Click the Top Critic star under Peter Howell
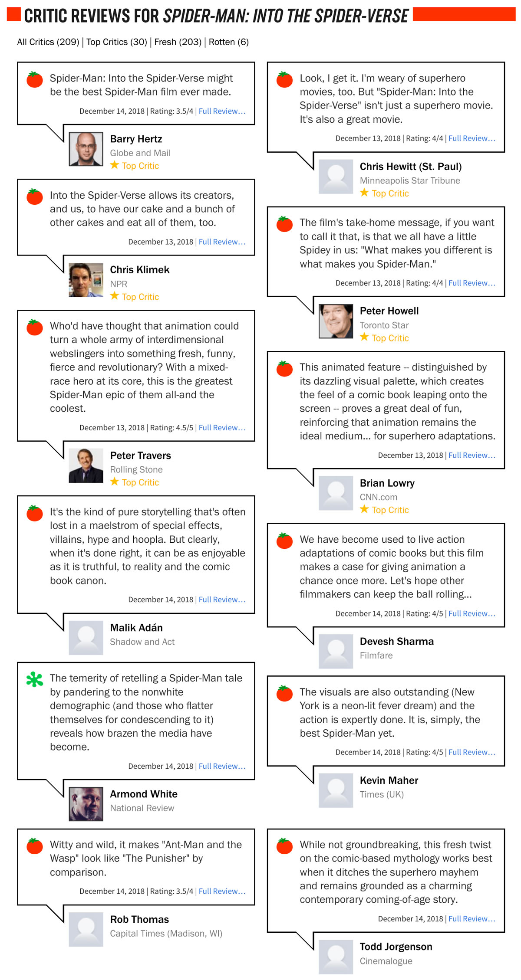Image resolution: width=521 pixels, height=980 pixels. coord(365,338)
